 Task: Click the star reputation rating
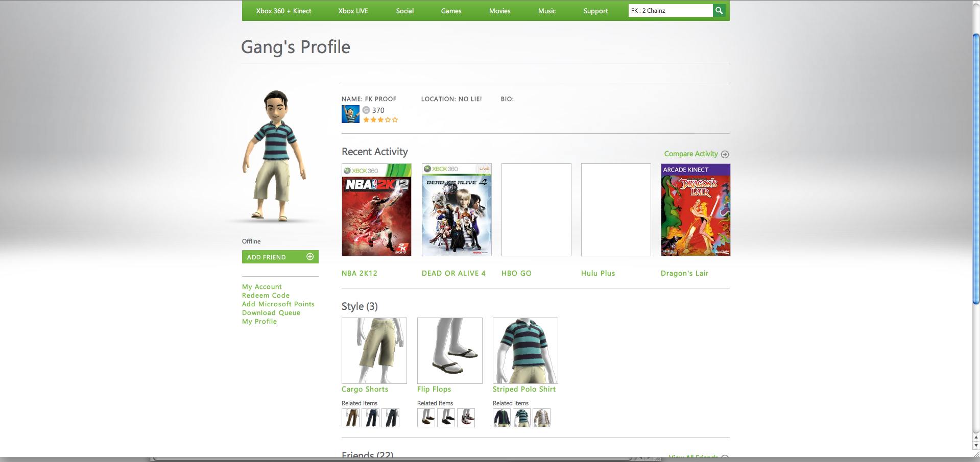(x=380, y=120)
